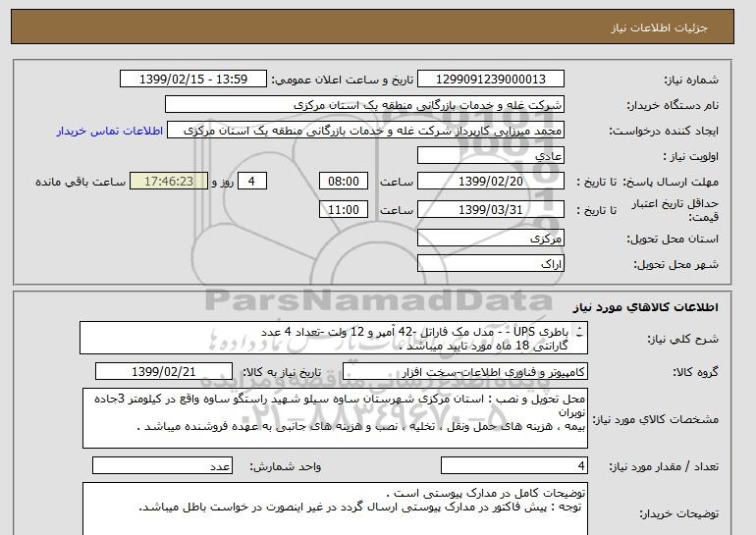Image resolution: width=756 pixels, height=535 pixels.
Task: Click section title اطلاعات کالاهای مورد نیاز
Action: [646, 307]
